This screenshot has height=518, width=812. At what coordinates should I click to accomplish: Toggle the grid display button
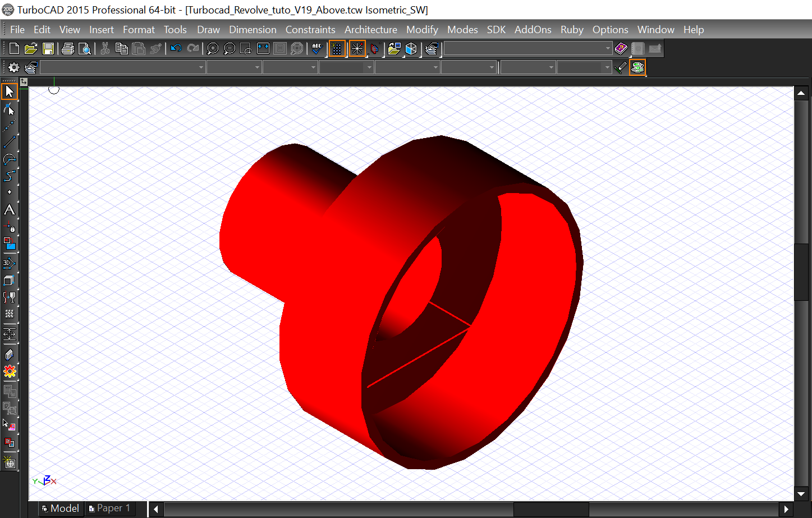pyautogui.click(x=337, y=49)
